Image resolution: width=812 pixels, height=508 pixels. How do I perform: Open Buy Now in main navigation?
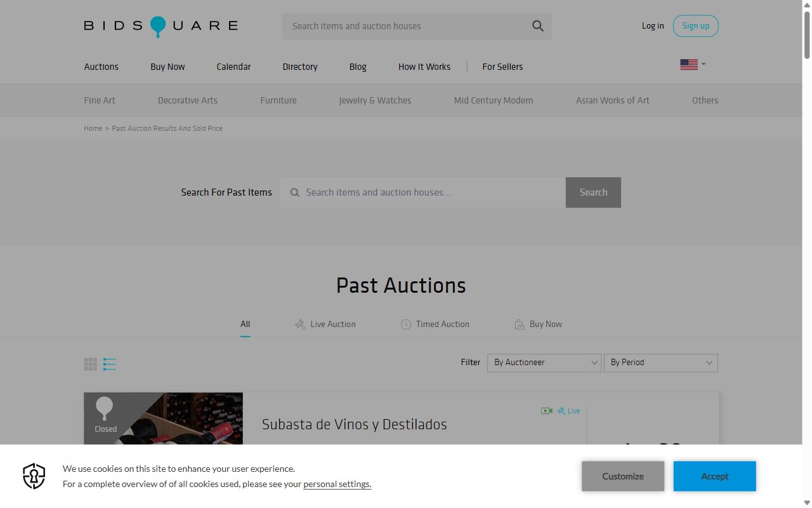(x=167, y=67)
